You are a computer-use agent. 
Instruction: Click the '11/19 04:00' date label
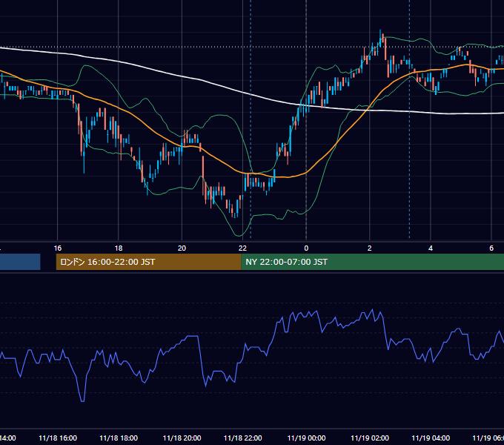coord(431,438)
